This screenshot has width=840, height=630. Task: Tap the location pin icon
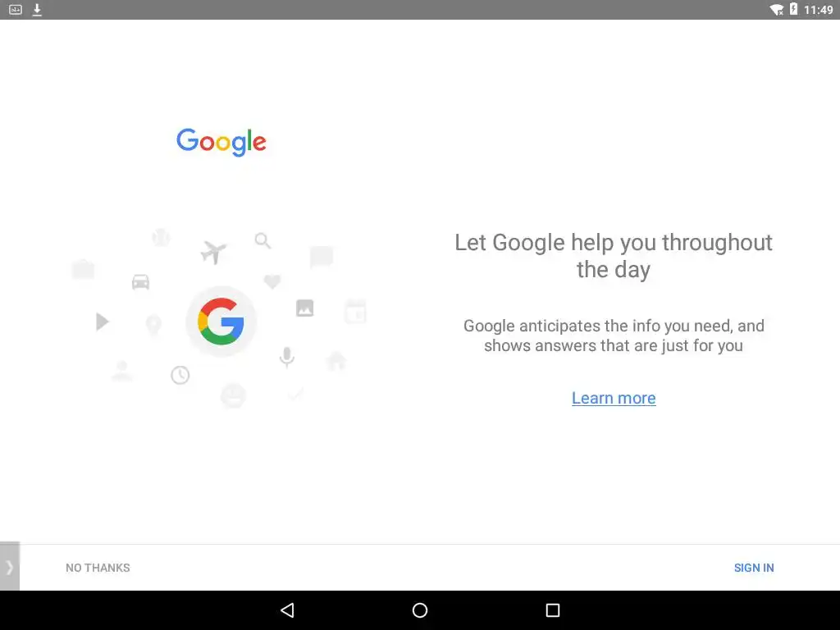pos(153,325)
